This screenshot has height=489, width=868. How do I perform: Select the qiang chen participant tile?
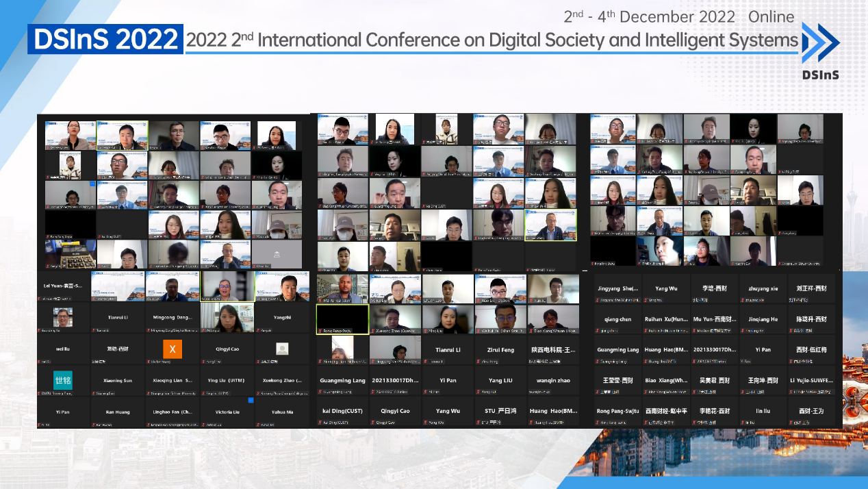[x=617, y=320]
